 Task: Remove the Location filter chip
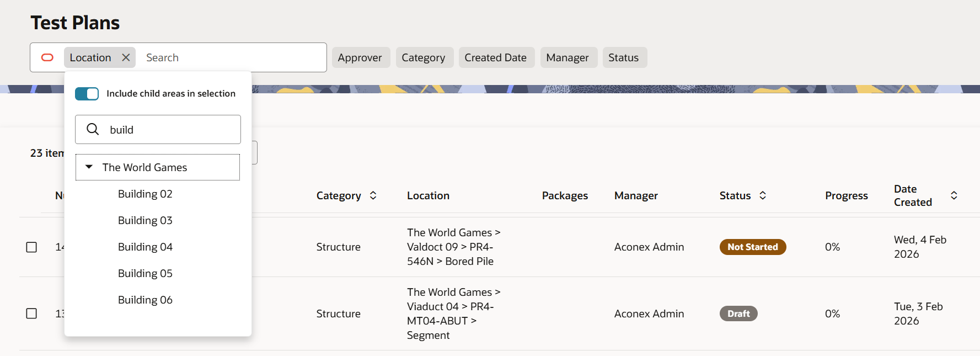126,57
